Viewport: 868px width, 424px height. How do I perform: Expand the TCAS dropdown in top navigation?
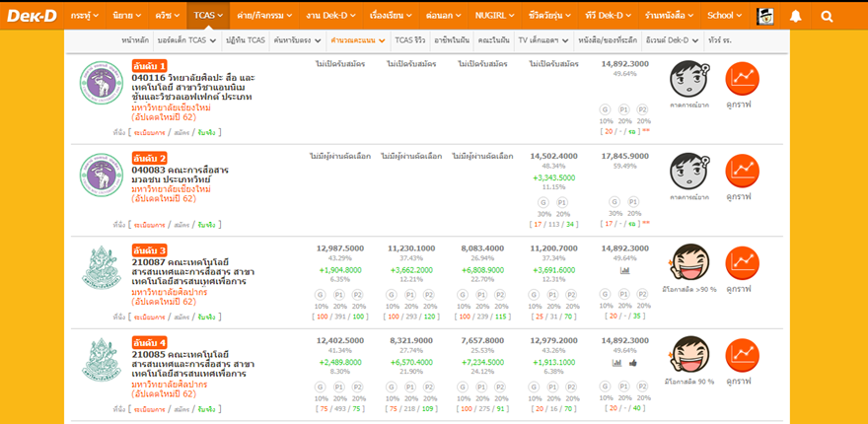coord(208,16)
